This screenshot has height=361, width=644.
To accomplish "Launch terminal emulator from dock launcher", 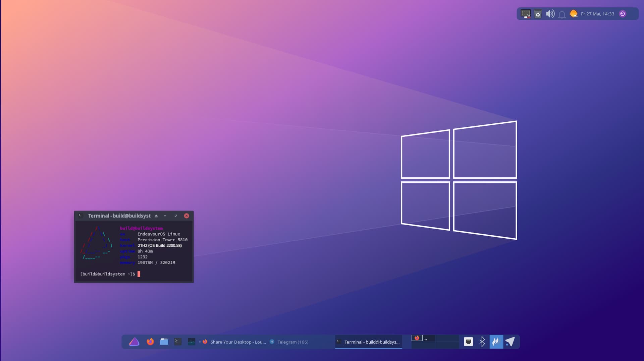I will point(178,342).
